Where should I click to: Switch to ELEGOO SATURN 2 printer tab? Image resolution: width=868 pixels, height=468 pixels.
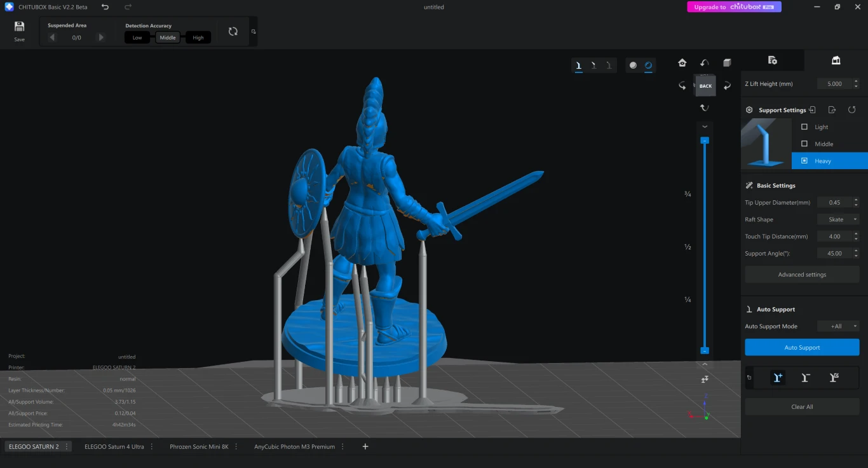click(x=34, y=446)
